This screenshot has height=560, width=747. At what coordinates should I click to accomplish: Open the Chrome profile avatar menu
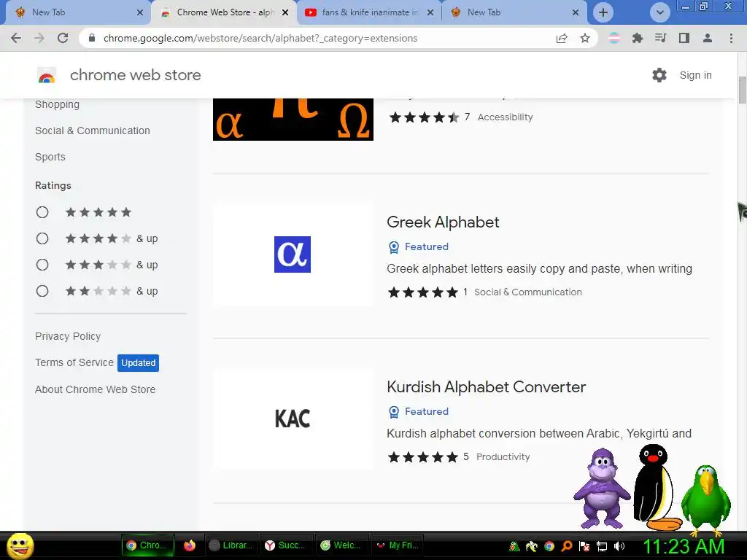click(x=708, y=38)
